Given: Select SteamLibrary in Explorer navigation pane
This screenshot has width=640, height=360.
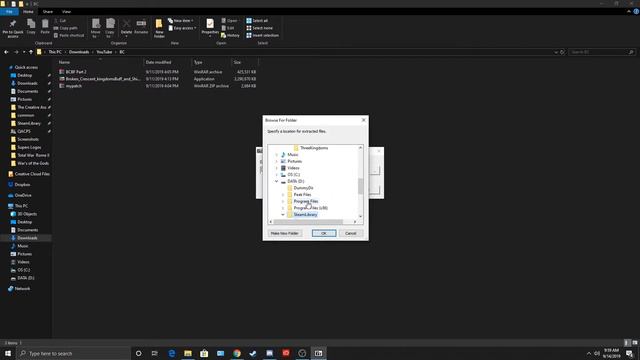Looking at the screenshot, I should [x=29, y=123].
